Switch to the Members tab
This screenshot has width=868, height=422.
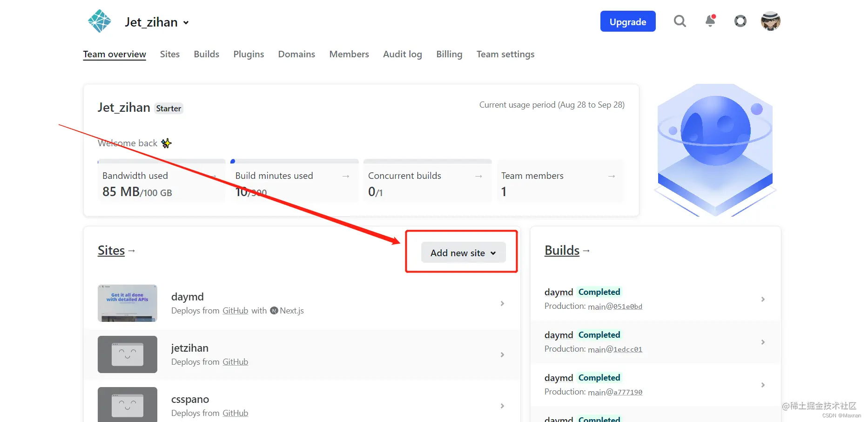click(x=349, y=54)
